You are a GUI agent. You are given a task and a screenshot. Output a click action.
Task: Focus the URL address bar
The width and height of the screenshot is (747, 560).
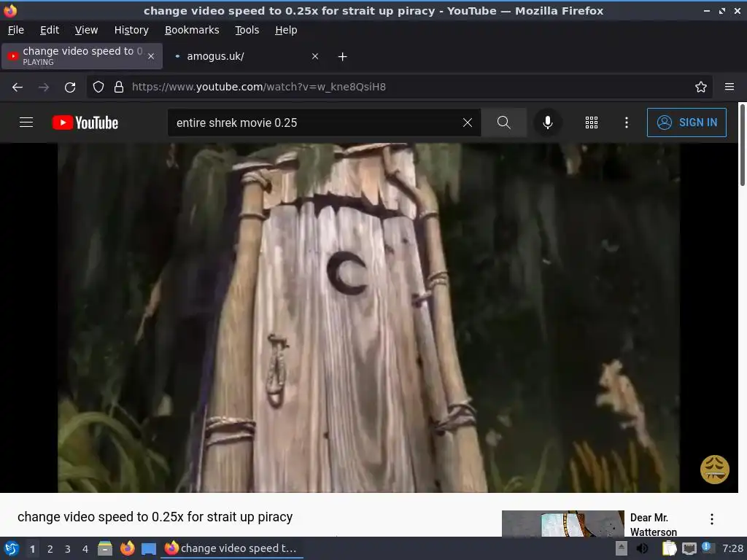click(x=400, y=87)
